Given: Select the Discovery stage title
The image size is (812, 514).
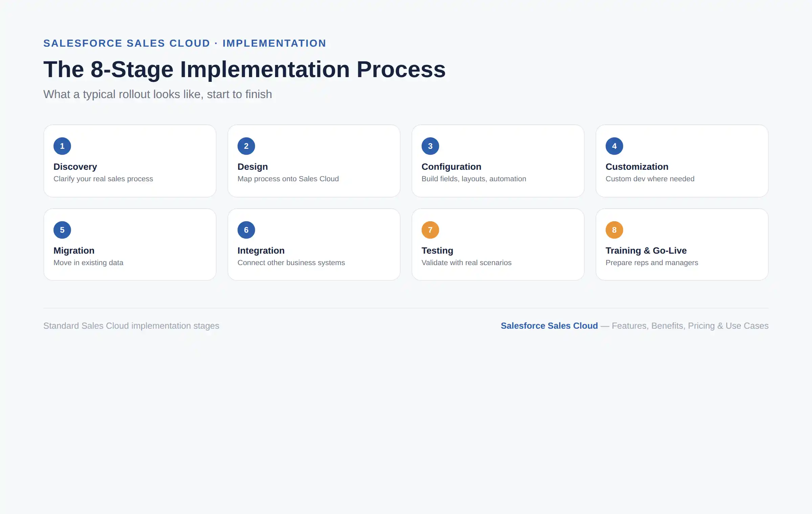Looking at the screenshot, I should point(75,167).
